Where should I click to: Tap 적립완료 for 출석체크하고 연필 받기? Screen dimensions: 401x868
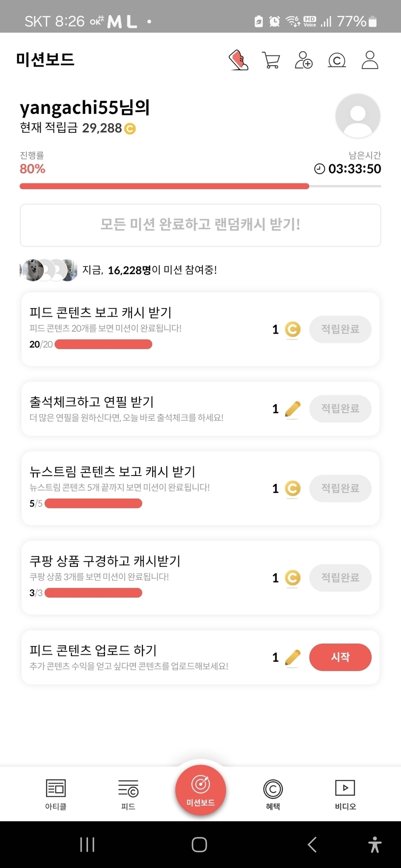point(340,409)
